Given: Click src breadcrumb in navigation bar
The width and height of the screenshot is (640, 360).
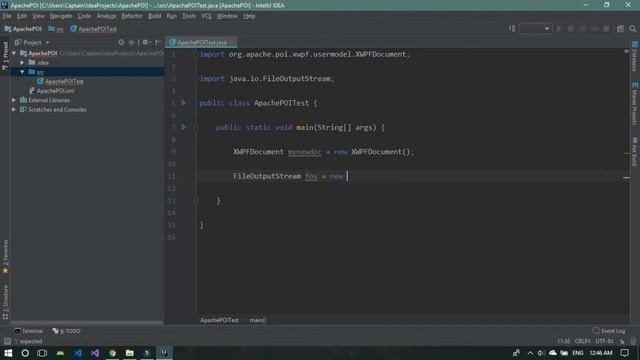Looking at the screenshot, I should (x=56, y=29).
